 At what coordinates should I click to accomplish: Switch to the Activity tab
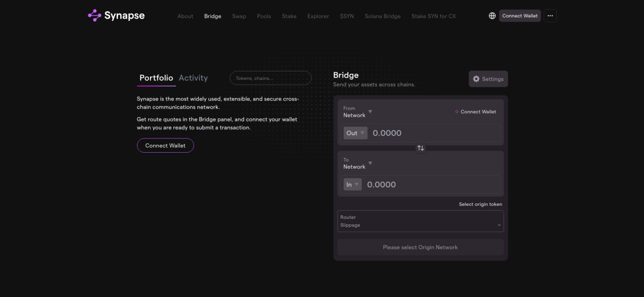coord(193,78)
